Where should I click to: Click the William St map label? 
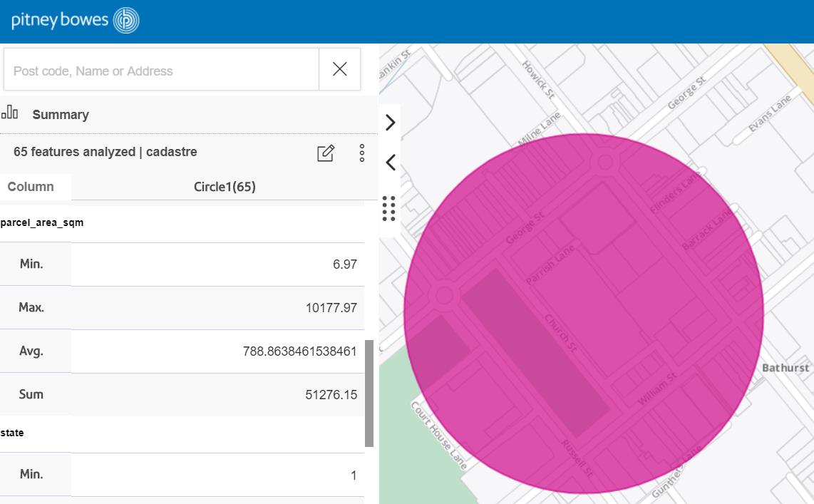pyautogui.click(x=657, y=389)
